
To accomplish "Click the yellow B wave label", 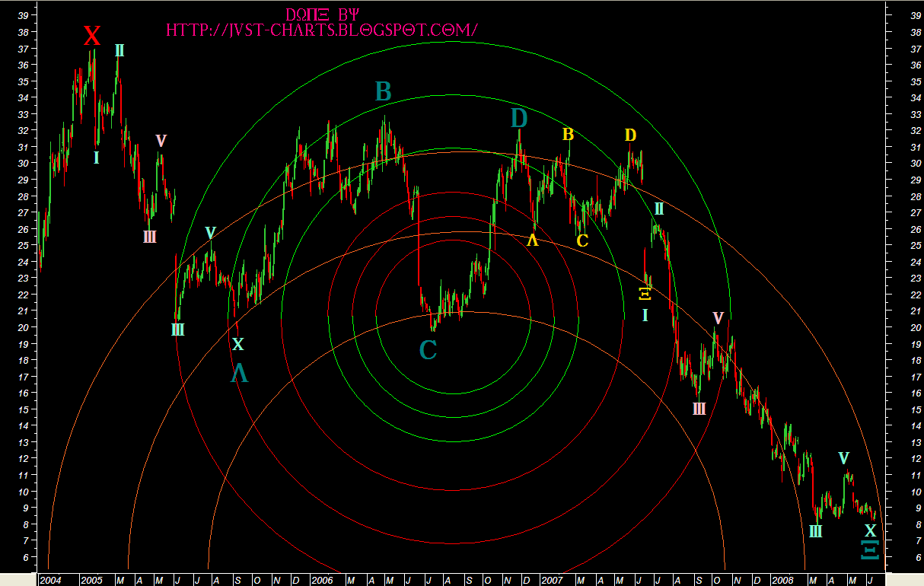I will coord(568,135).
